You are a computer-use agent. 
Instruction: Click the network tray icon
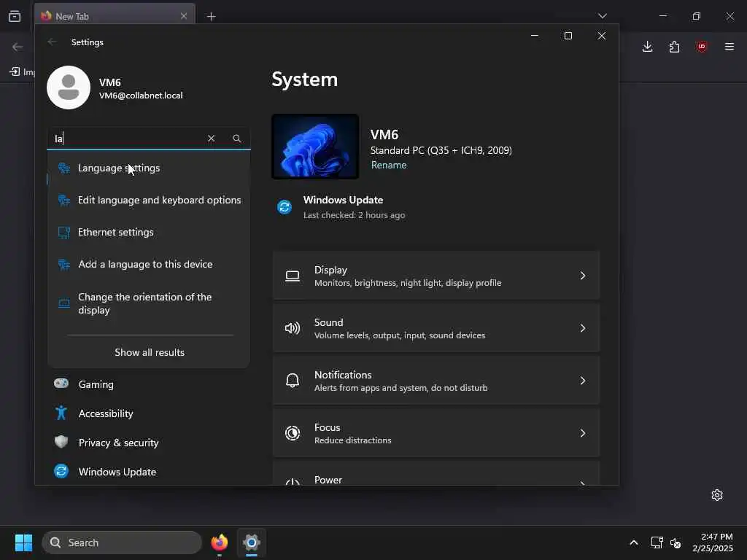pyautogui.click(x=657, y=542)
